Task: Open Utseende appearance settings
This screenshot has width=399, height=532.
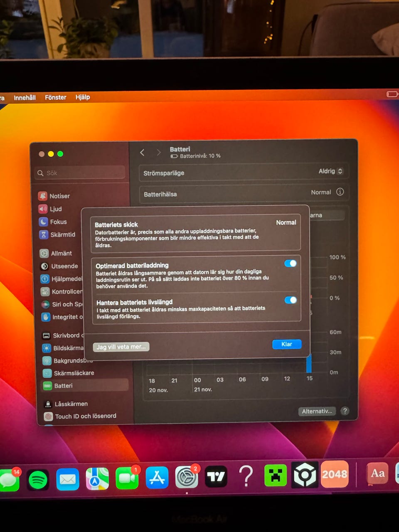Action: [59, 266]
